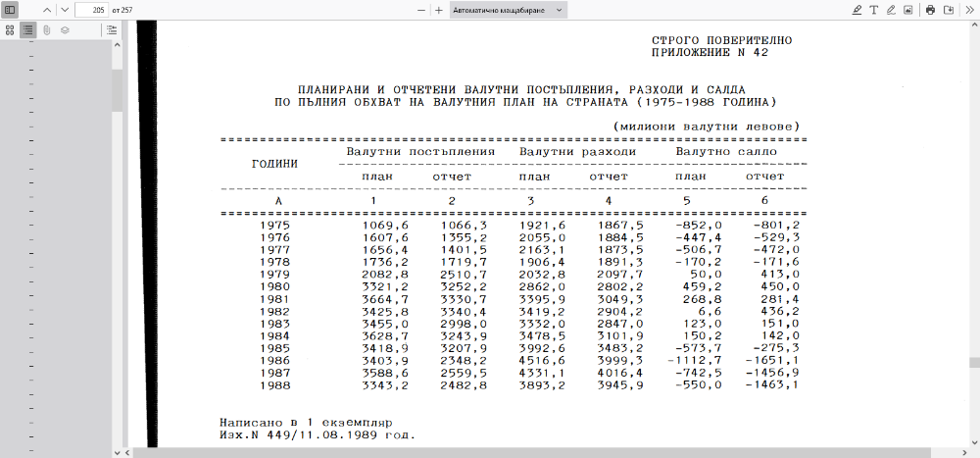
Task: Click 'Валутни постъпления' header
Action: click(420, 152)
